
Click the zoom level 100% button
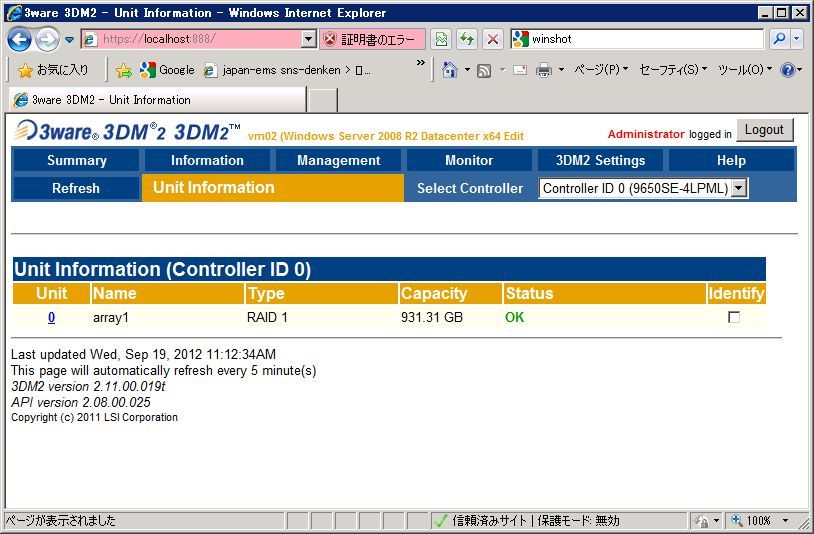click(x=751, y=521)
